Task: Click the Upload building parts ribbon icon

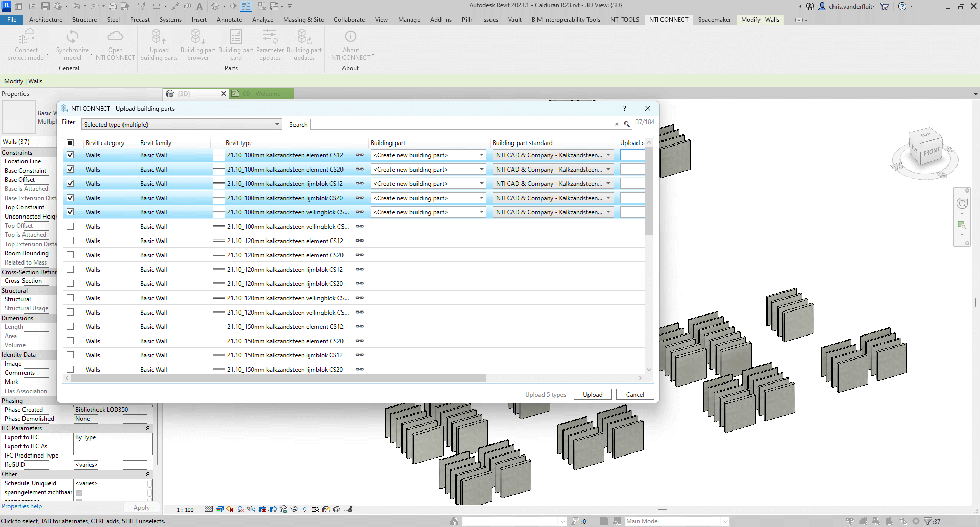Action: pyautogui.click(x=159, y=37)
